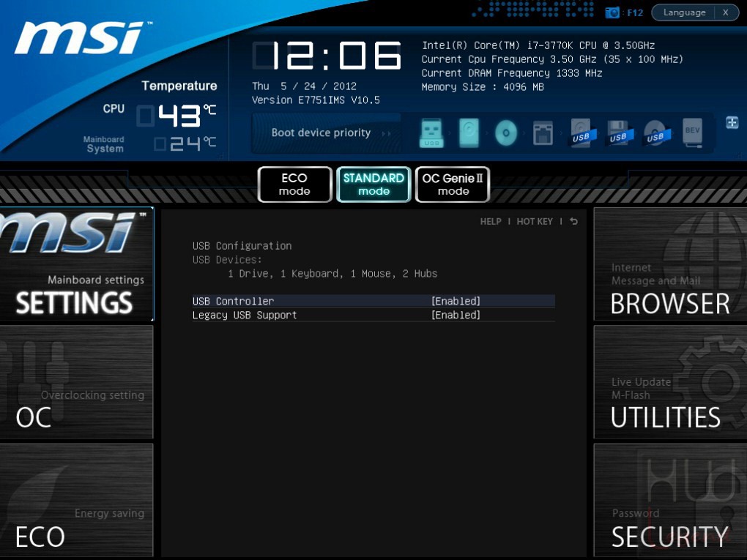747x560 pixels.
Task: Open the UTILITIES panel
Action: click(670, 382)
